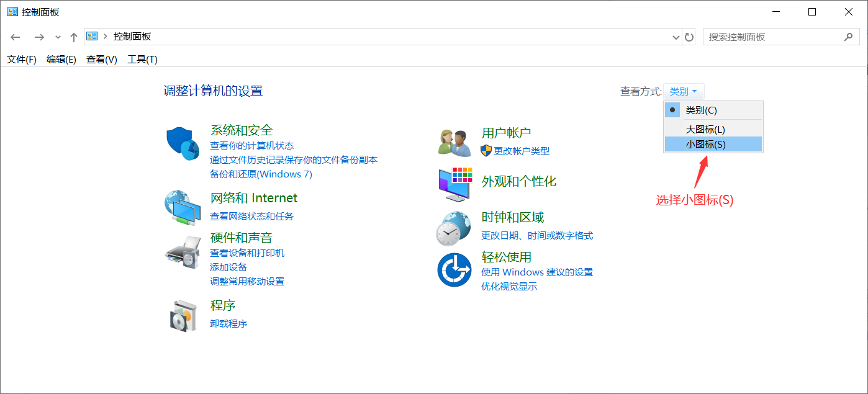Click the control panel icon in address bar
The height and width of the screenshot is (394, 868).
pos(92,36)
